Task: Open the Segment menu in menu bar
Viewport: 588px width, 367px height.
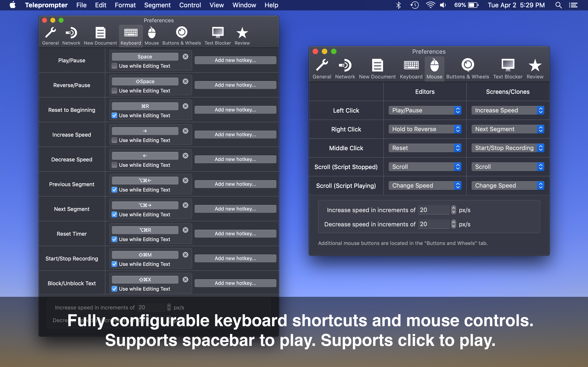Action: (157, 5)
